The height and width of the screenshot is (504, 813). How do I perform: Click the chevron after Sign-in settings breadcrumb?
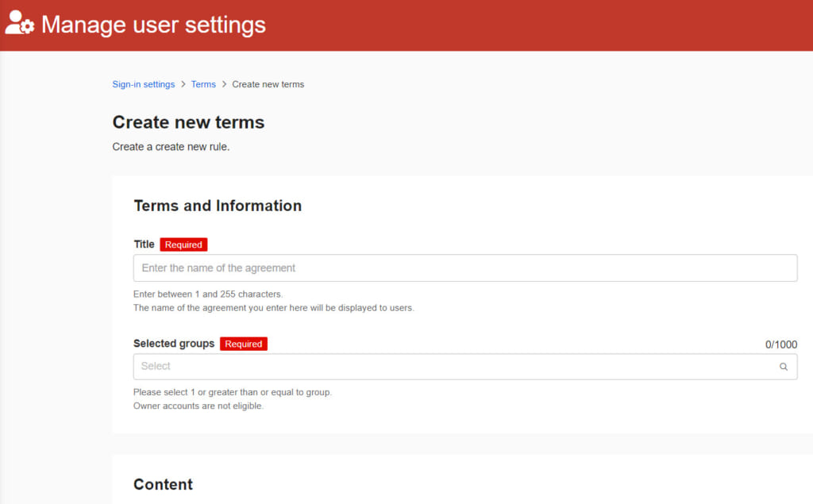pos(181,84)
